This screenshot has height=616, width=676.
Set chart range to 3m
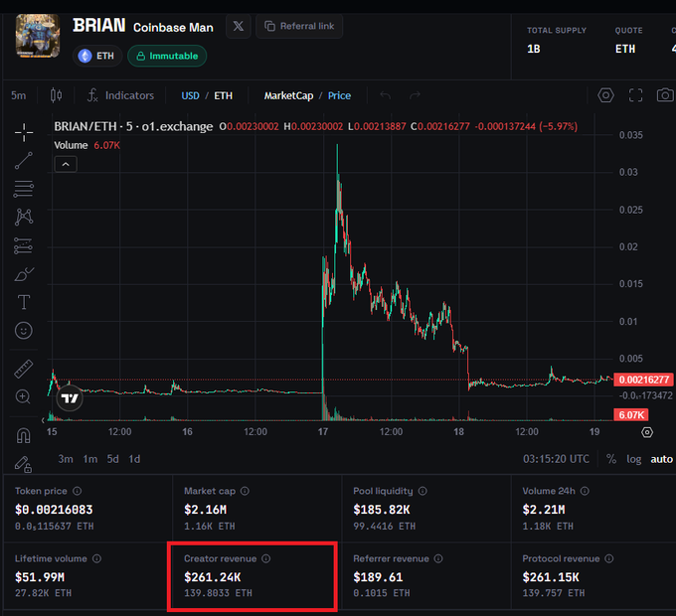[x=66, y=459]
